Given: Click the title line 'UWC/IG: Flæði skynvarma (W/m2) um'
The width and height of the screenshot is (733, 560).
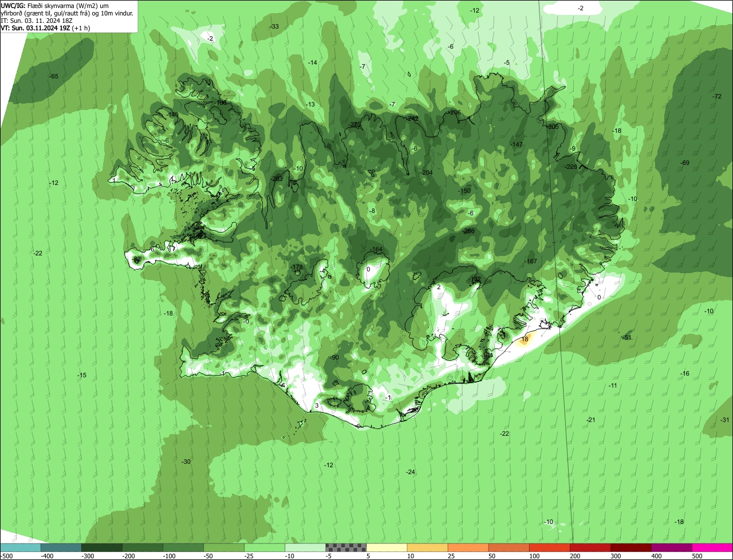Looking at the screenshot, I should [x=55, y=6].
